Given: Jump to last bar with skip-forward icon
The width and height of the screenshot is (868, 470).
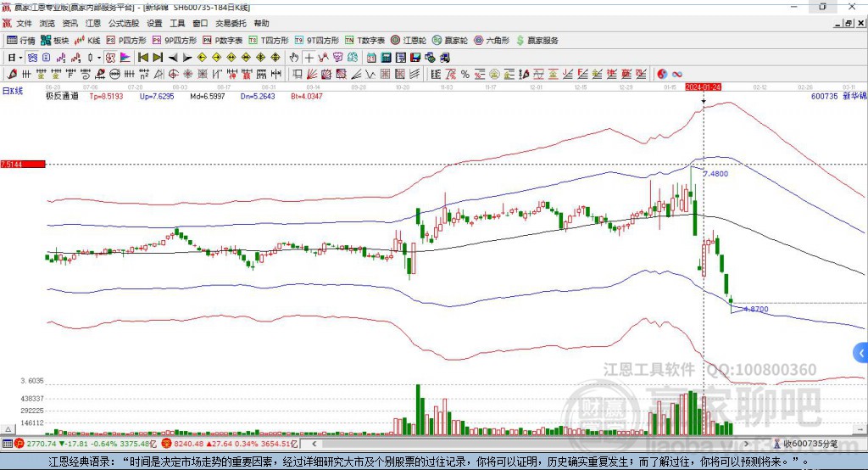Looking at the screenshot, I should [158, 58].
